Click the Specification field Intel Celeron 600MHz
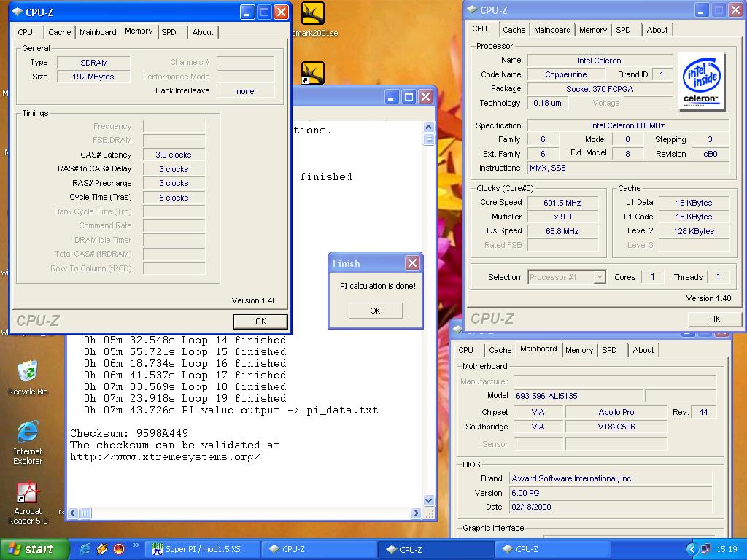This screenshot has width=747, height=560. pos(628,125)
